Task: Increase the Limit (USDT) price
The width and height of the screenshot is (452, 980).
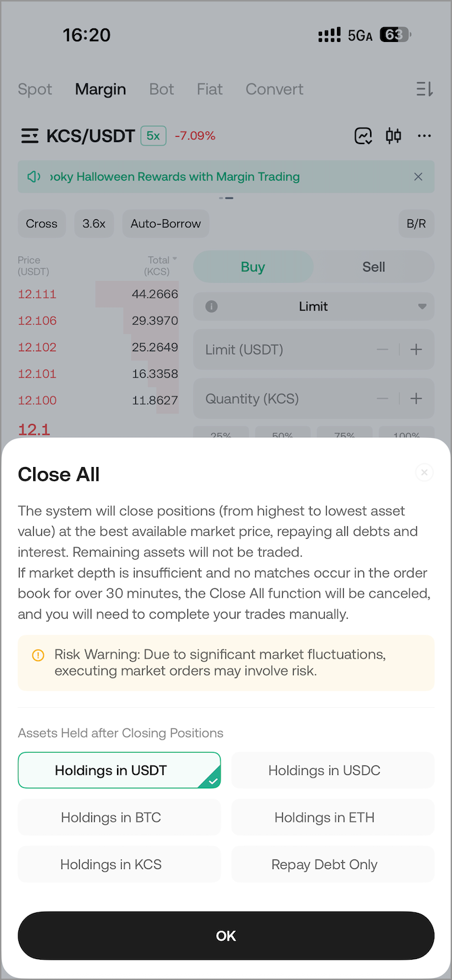Action: tap(416, 350)
